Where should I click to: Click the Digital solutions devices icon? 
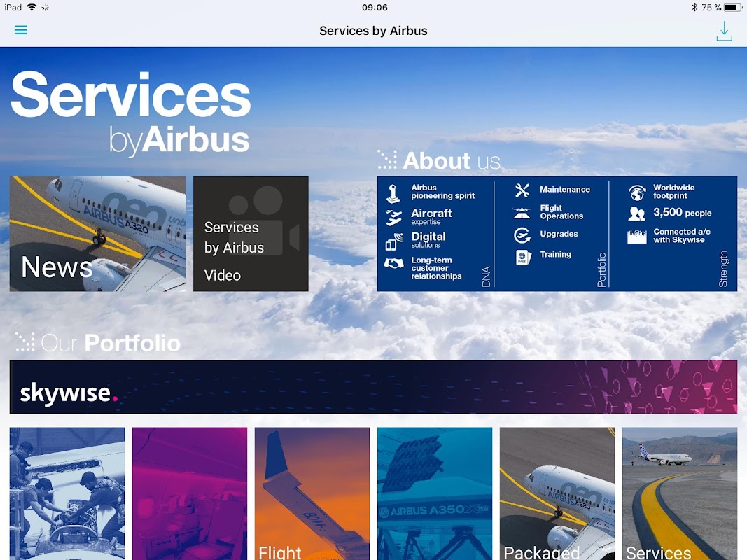(394, 241)
